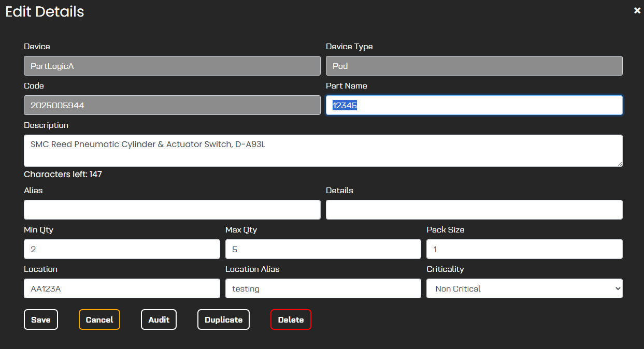Click the 'Max Qty' label
Viewport: 644px width, 349px height.
click(x=241, y=230)
